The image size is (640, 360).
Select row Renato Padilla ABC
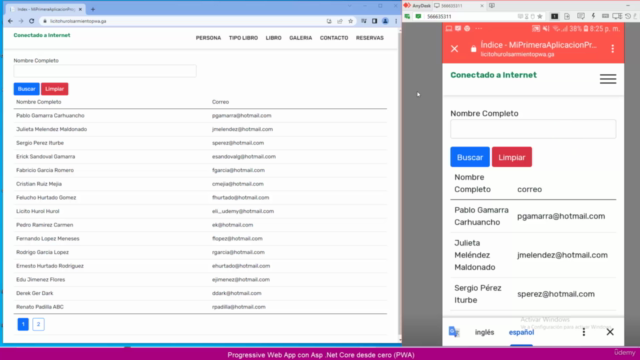pos(200,307)
